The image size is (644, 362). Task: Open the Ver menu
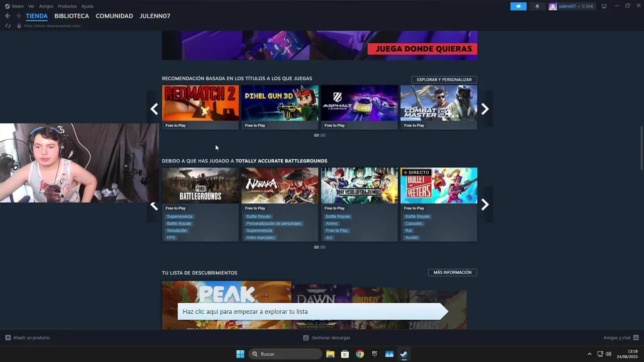[x=31, y=6]
